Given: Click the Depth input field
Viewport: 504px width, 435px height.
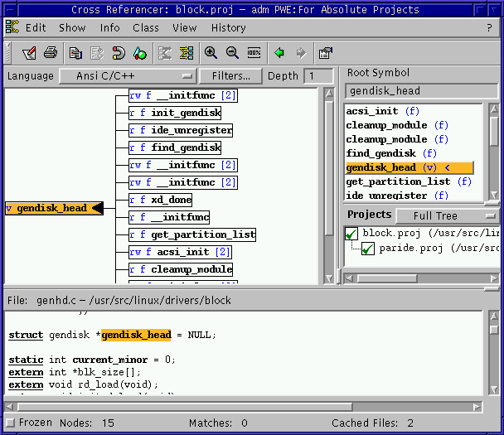Looking at the screenshot, I should (x=319, y=76).
